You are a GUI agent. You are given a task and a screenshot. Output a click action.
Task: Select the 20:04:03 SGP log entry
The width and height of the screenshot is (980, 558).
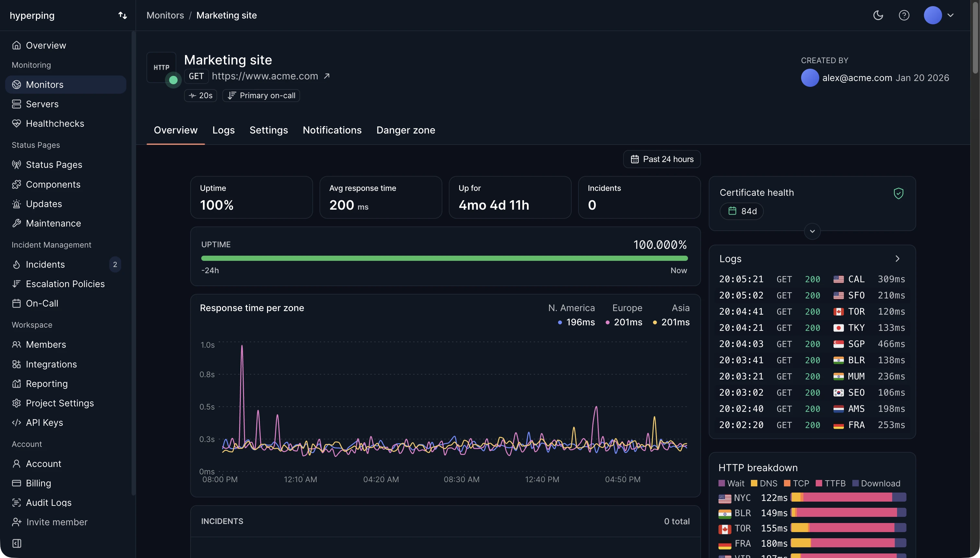812,344
